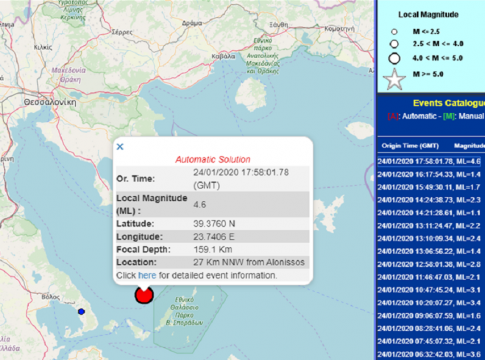
Task: Select event 24/01/2020 17:58:01.78, ML=4.6
Action: pos(429,162)
